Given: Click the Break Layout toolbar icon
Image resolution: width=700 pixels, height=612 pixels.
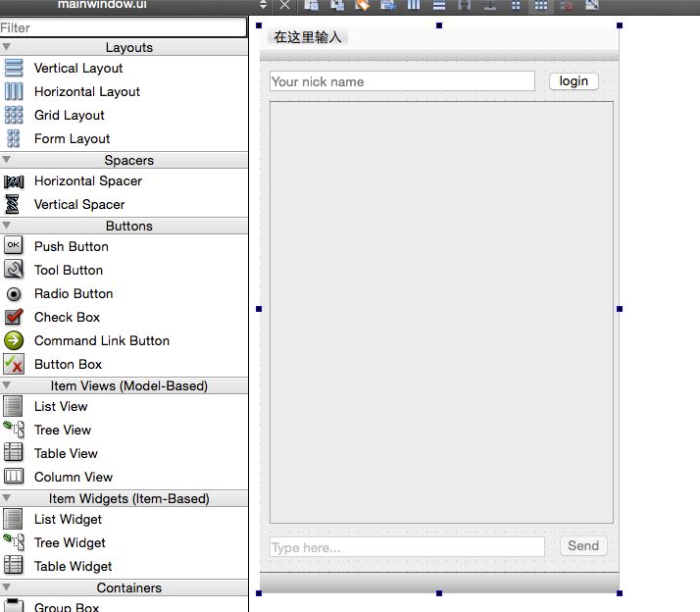Looking at the screenshot, I should [x=567, y=5].
